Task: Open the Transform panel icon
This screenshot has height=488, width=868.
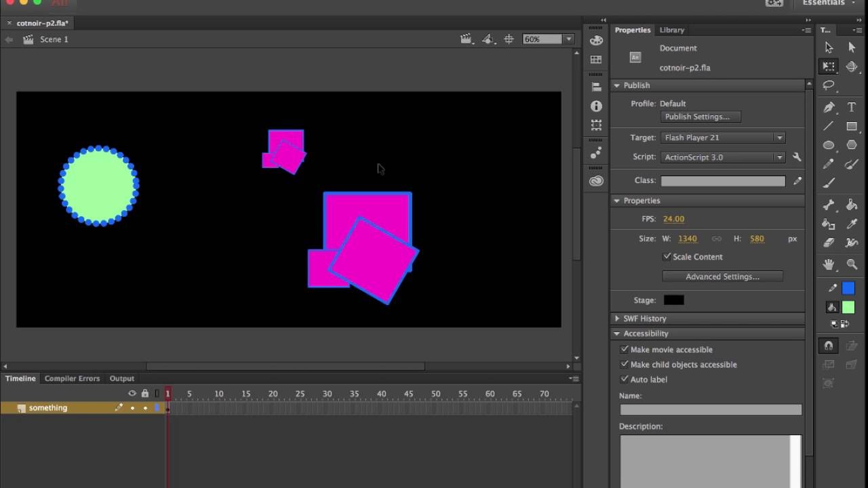Action: click(x=596, y=125)
